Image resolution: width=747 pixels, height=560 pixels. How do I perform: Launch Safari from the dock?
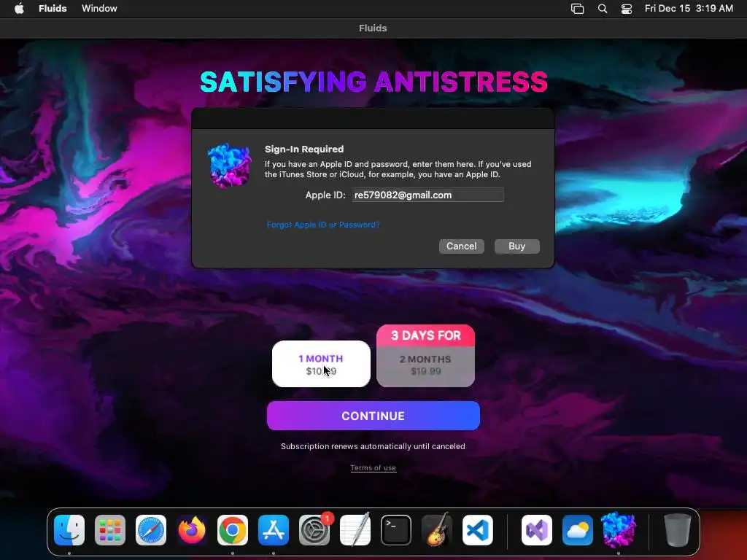[x=151, y=530]
